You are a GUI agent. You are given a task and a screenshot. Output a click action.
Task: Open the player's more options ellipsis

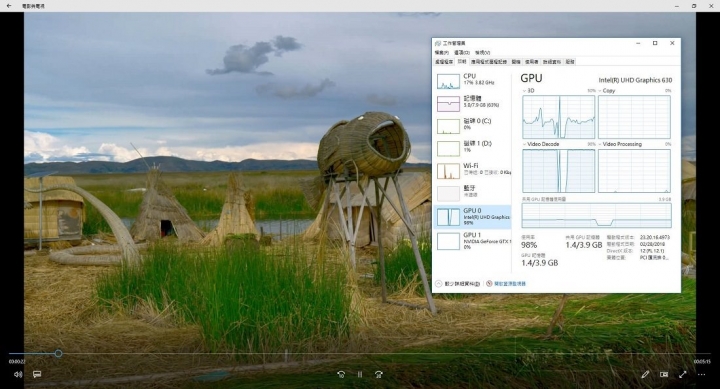coord(701,374)
